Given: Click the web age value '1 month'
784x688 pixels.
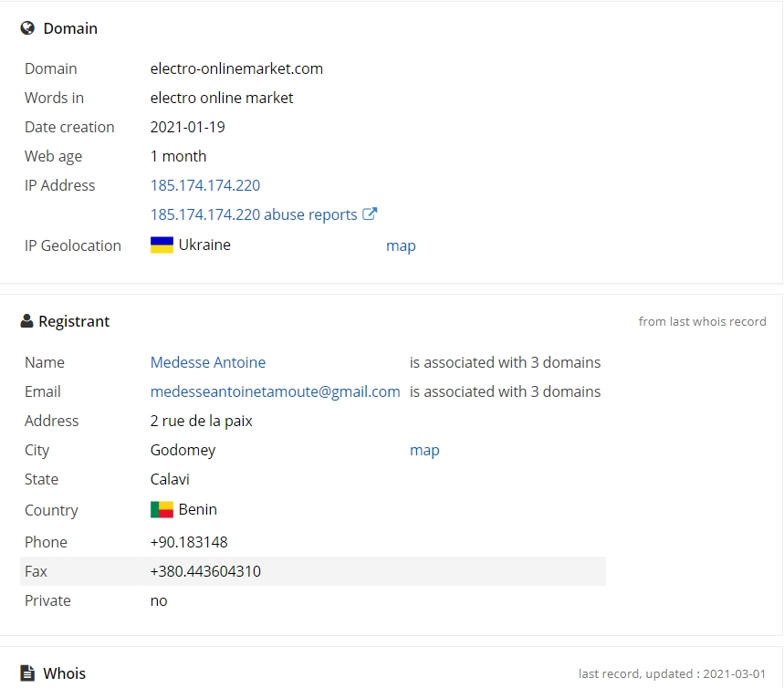Looking at the screenshot, I should pos(178,157).
